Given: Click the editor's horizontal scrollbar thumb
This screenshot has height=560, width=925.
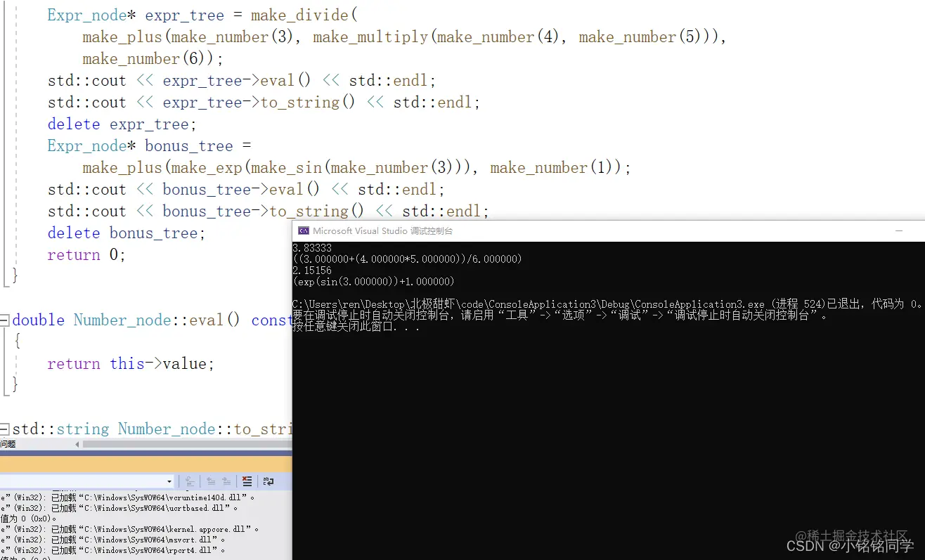Looking at the screenshot, I should [x=188, y=444].
